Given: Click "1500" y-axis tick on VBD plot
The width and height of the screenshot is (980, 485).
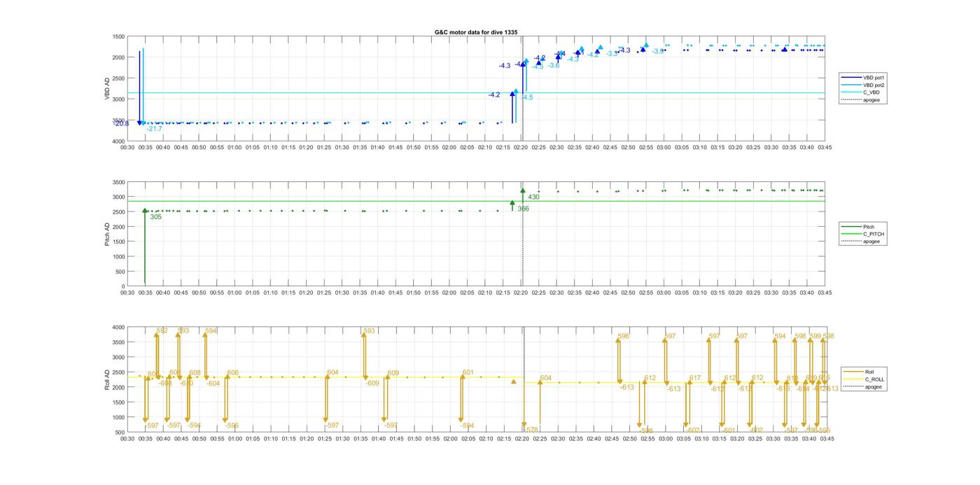Looking at the screenshot, I should click(x=118, y=36).
